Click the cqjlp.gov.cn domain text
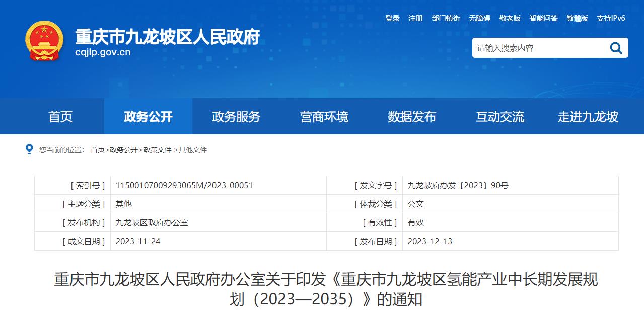Image resolution: width=644 pixels, height=311 pixels. point(103,52)
